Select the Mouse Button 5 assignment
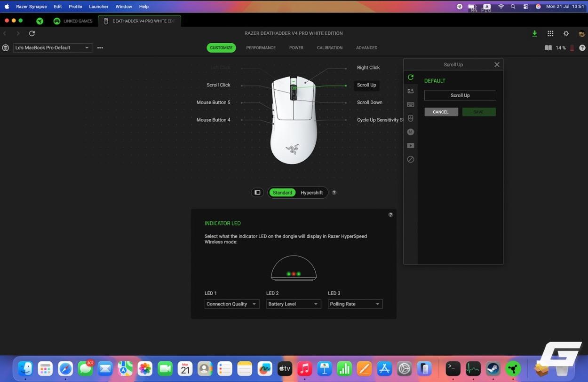The height and width of the screenshot is (382, 588). (213, 102)
